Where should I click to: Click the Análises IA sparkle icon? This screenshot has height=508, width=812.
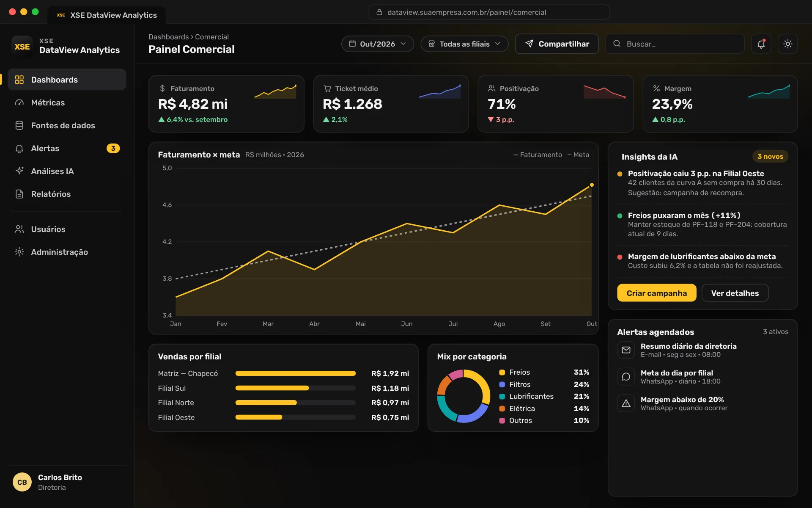coord(19,171)
